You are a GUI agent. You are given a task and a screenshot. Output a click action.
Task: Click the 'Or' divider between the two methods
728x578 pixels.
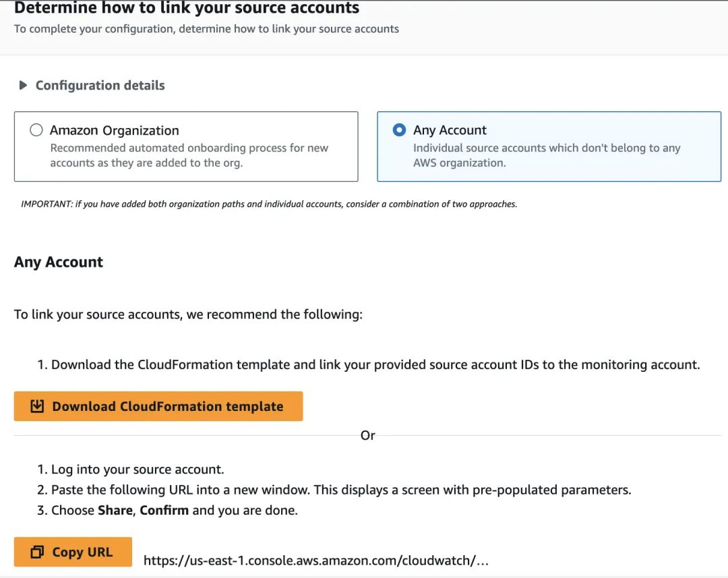[x=367, y=435]
